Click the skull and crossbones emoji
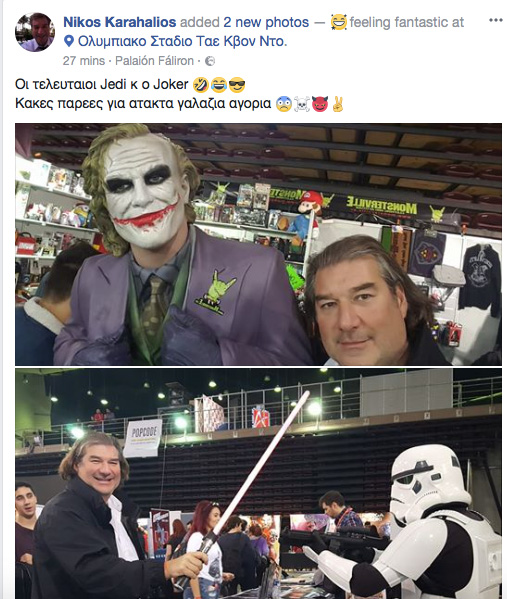This screenshot has width=507, height=599. 301,104
